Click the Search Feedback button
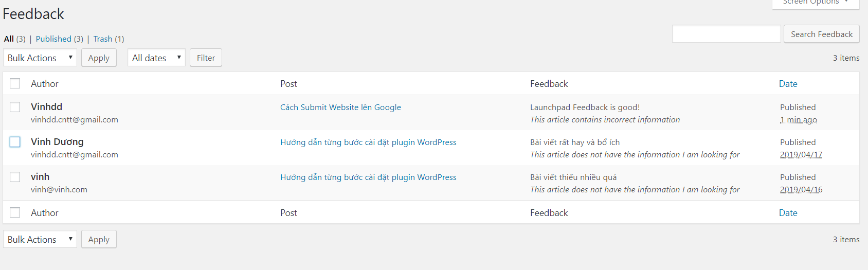This screenshot has height=270, width=868. point(821,34)
